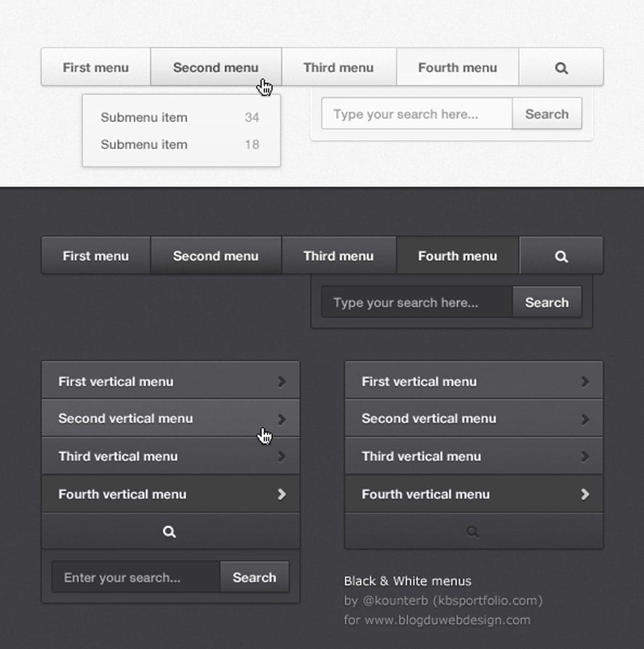The height and width of the screenshot is (649, 644).
Task: Expand Second vertical menu via its arrow, right panel
Action: [585, 418]
